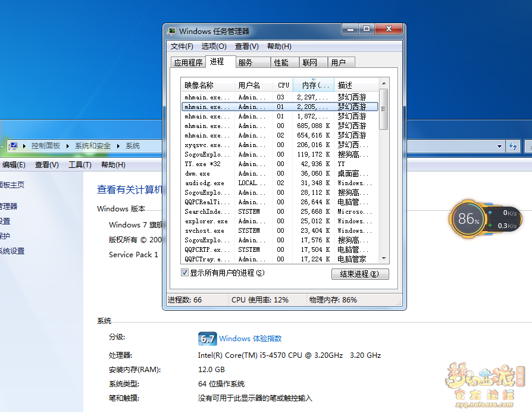Open the 查看(V) menu in the System window
The height and width of the screenshot is (412, 532).
point(47,165)
